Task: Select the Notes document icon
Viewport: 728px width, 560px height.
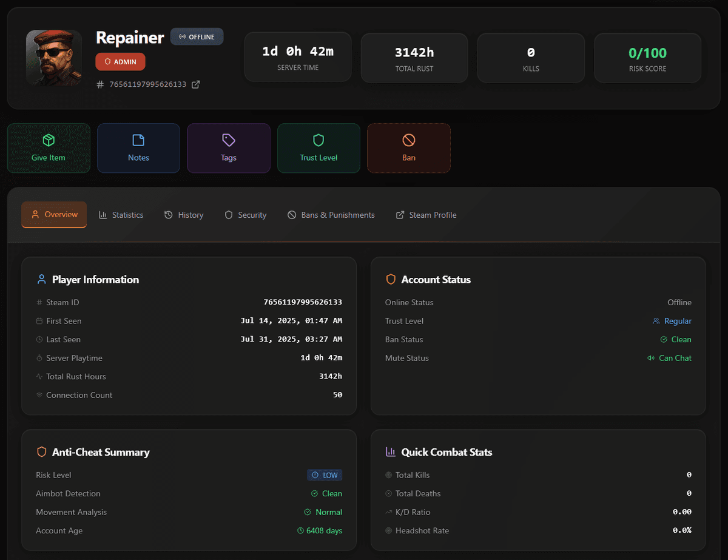Action: pyautogui.click(x=138, y=140)
